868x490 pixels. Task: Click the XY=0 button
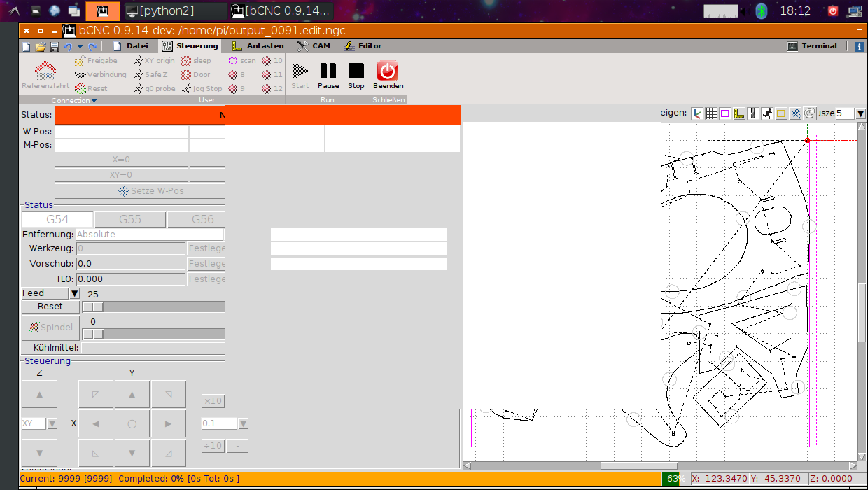[x=122, y=175]
